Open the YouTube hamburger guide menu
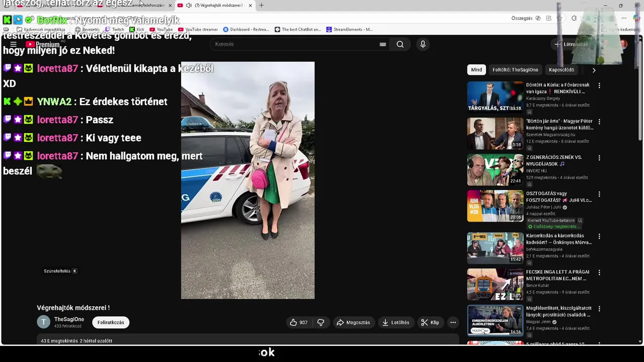The height and width of the screenshot is (362, 644). point(14,44)
